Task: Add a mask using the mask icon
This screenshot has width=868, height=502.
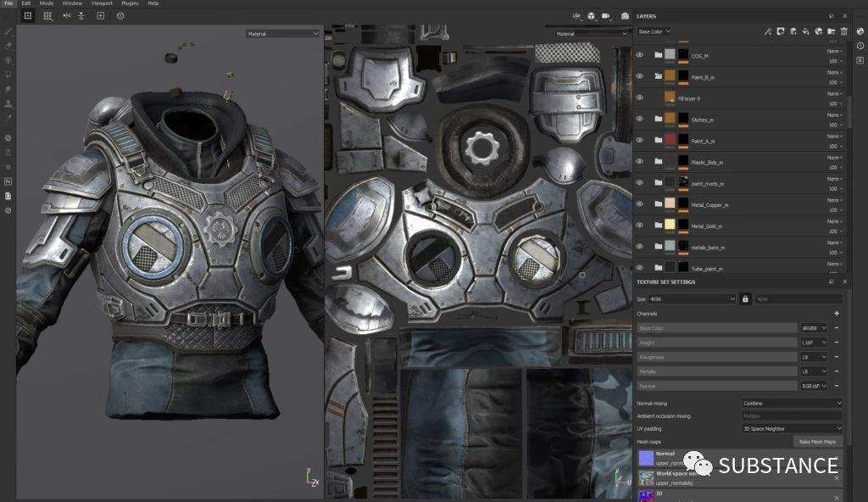Action: click(x=781, y=31)
